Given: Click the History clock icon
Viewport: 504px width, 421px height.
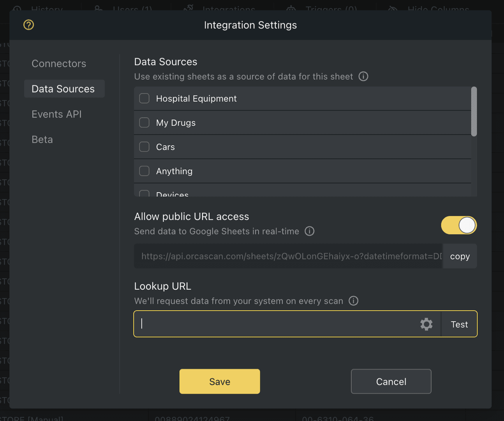Looking at the screenshot, I should (17, 8).
